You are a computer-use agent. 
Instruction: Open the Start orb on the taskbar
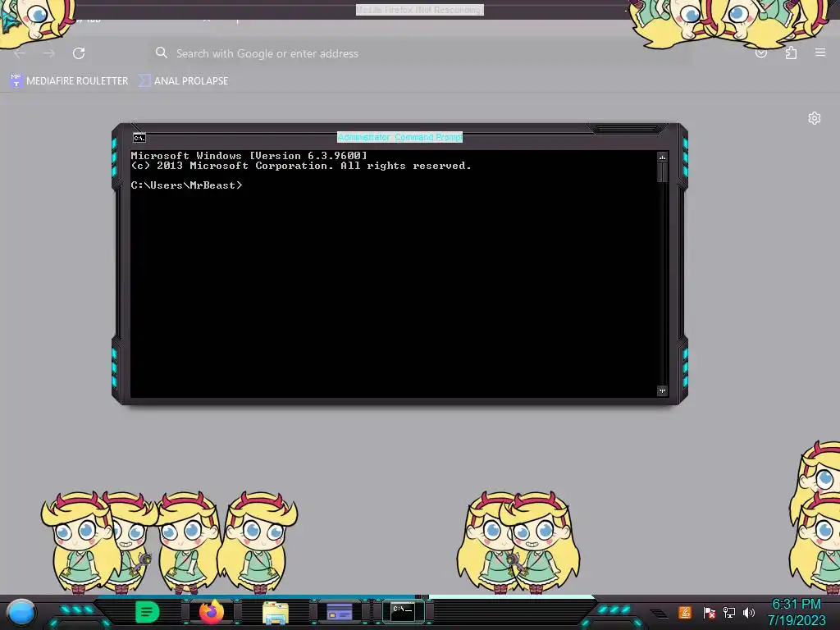pos(21,612)
